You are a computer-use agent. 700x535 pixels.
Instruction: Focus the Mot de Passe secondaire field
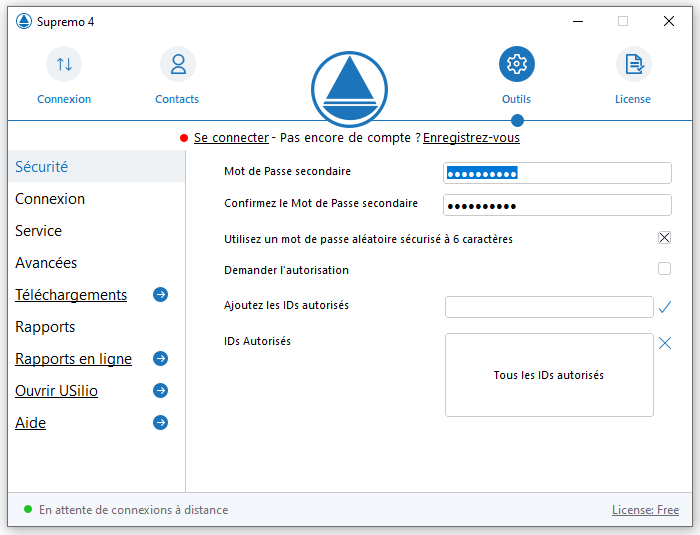[x=557, y=173]
